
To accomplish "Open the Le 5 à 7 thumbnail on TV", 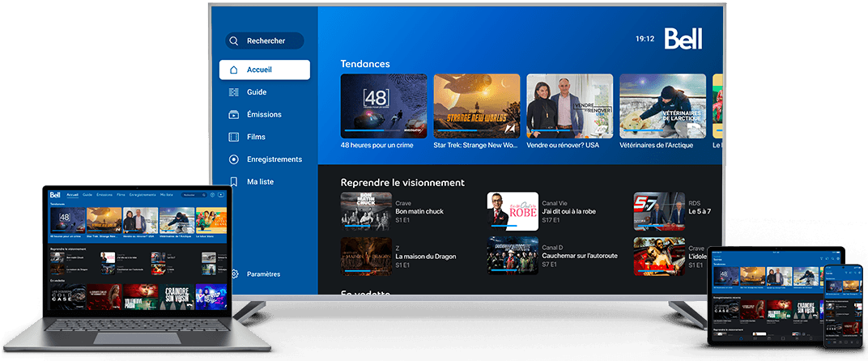I will pyautogui.click(x=659, y=211).
